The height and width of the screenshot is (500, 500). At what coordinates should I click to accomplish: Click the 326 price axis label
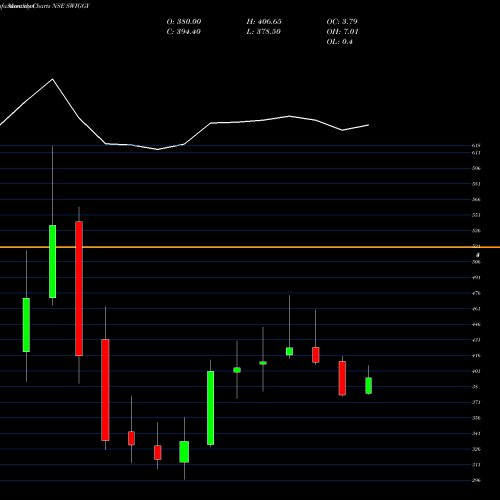pos(476,449)
